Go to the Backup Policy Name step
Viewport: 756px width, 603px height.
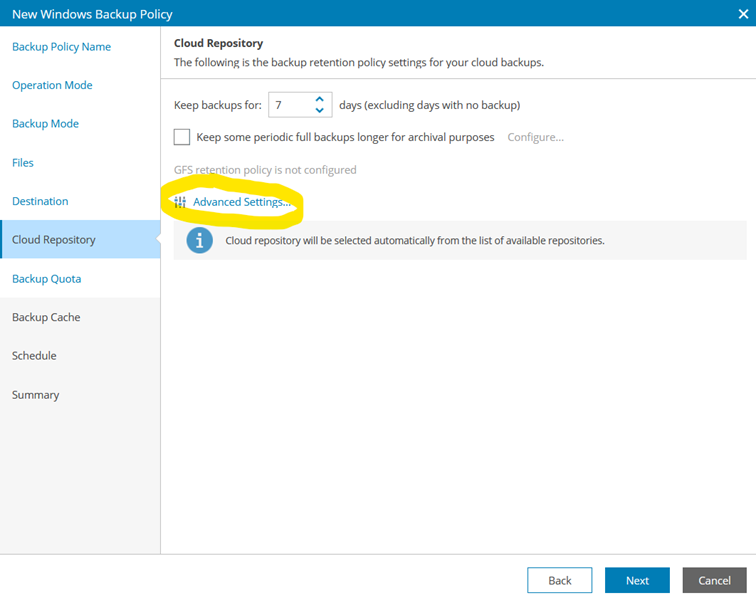61,47
